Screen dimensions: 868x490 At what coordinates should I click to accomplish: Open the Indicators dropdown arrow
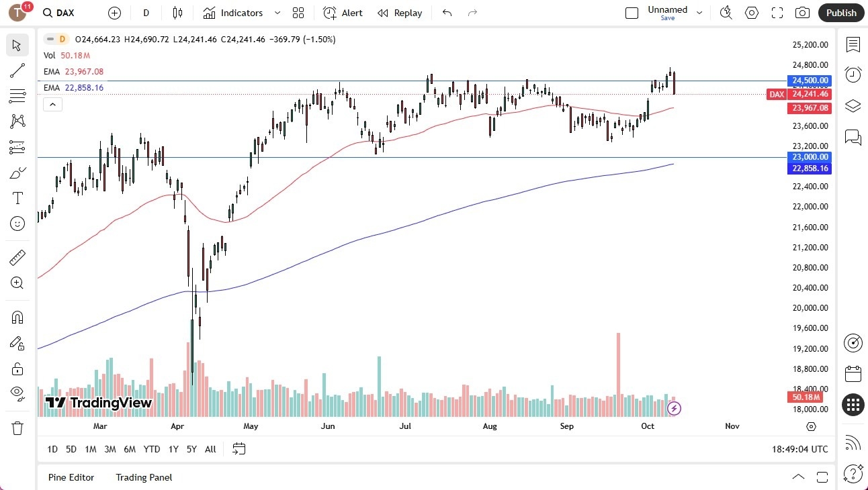(276, 13)
